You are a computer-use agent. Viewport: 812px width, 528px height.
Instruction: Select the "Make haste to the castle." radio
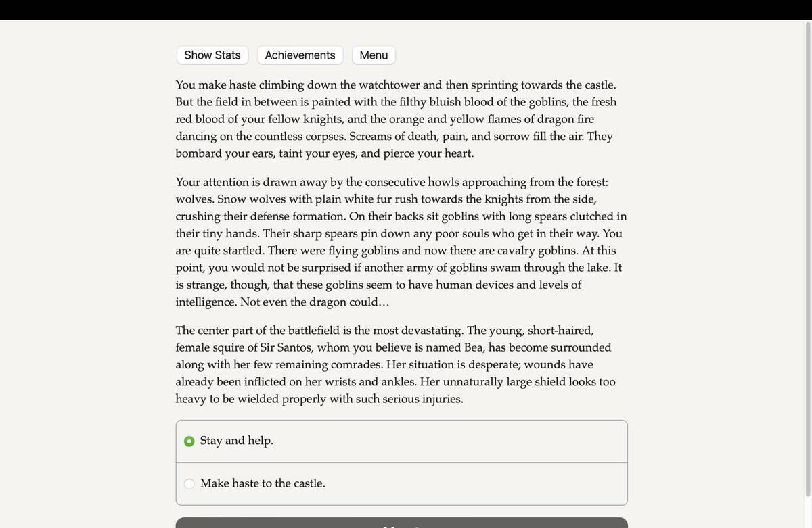pyautogui.click(x=189, y=484)
